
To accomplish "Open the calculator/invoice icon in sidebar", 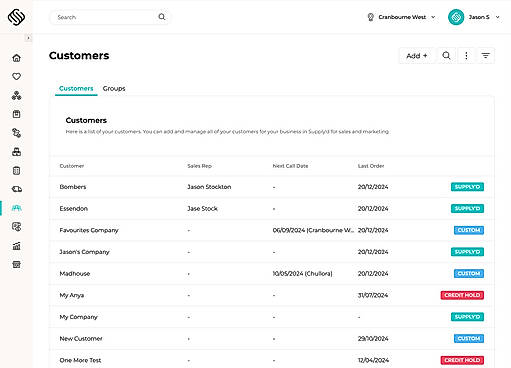I will [x=16, y=171].
